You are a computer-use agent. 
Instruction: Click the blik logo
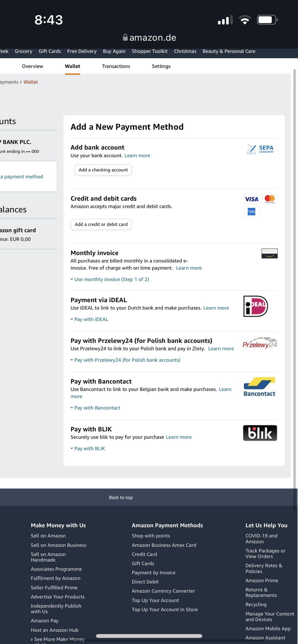260,433
